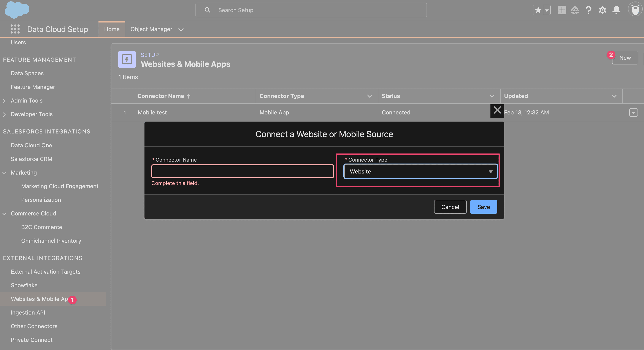Open the Setup gear icon

pyautogui.click(x=602, y=10)
